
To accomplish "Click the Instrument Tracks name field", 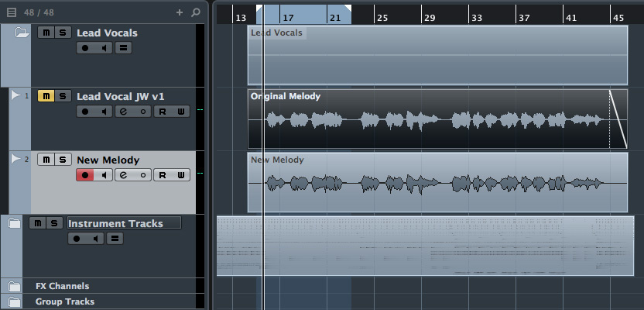I will click(x=124, y=223).
